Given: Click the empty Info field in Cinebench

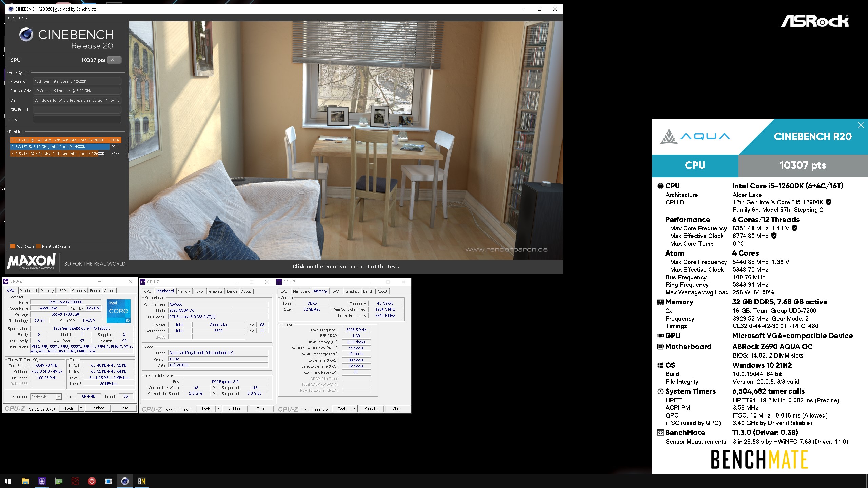Looking at the screenshot, I should 77,119.
